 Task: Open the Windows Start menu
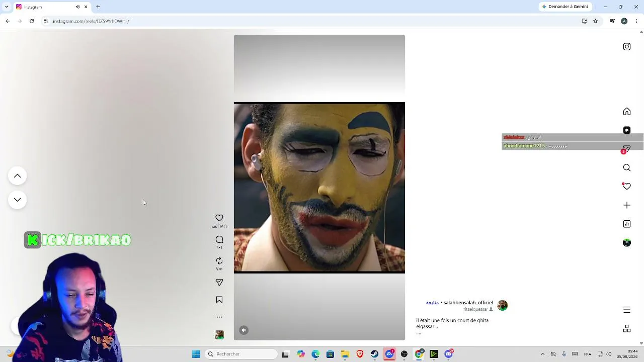[x=196, y=354]
